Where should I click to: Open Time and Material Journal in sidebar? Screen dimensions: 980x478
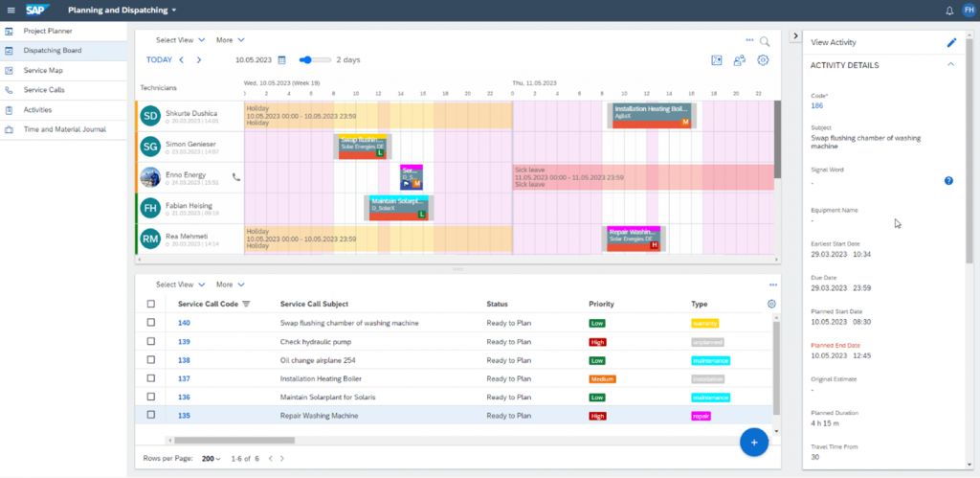63,129
